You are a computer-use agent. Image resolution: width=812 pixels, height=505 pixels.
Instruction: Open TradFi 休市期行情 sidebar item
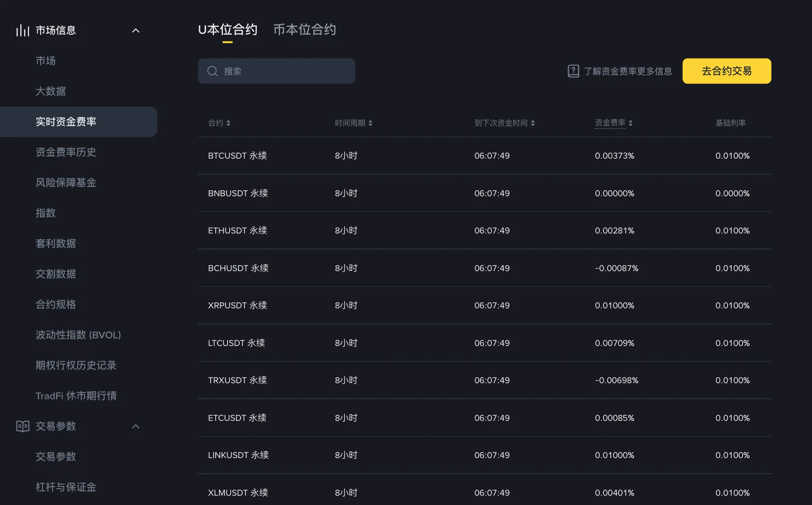tap(76, 396)
